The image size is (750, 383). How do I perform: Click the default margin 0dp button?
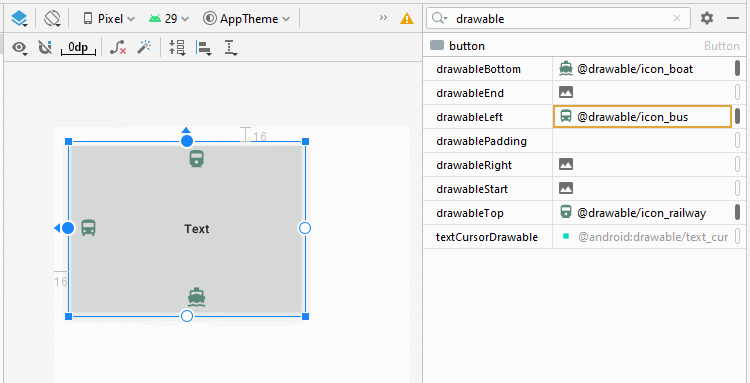78,47
